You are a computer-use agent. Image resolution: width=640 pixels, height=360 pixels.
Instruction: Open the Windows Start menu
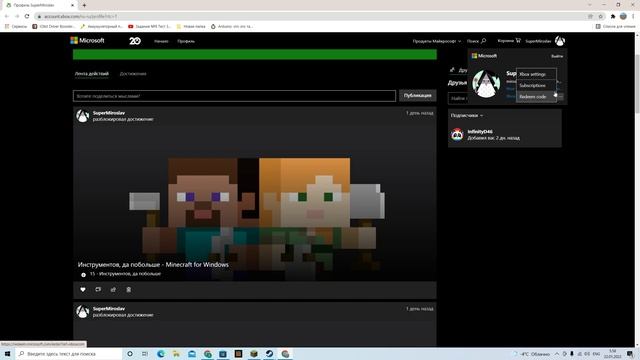click(x=7, y=353)
